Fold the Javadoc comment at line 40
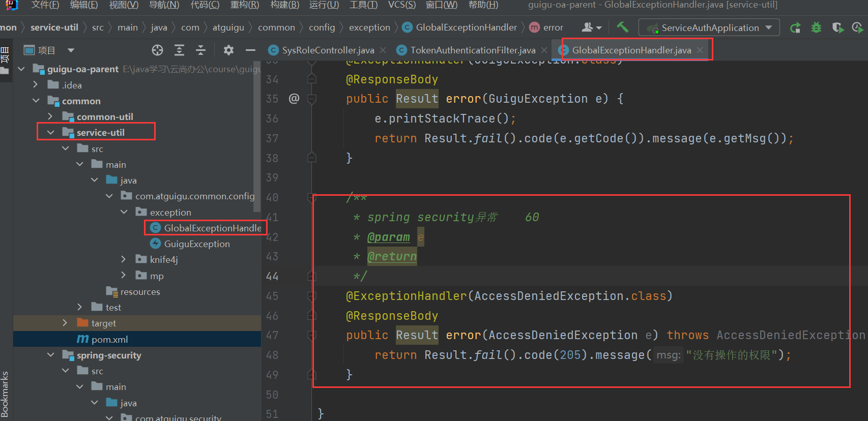This screenshot has height=421, width=868. [x=312, y=197]
